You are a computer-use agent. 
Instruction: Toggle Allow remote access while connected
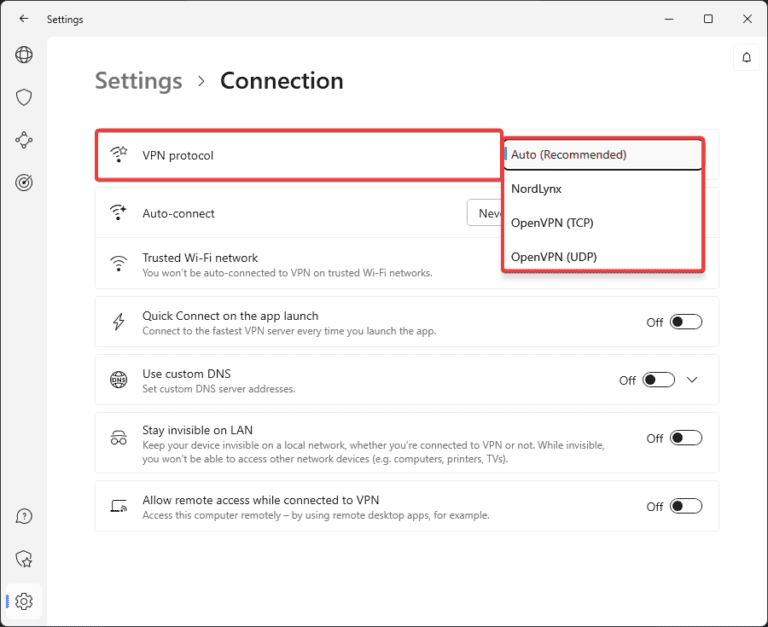click(x=686, y=506)
